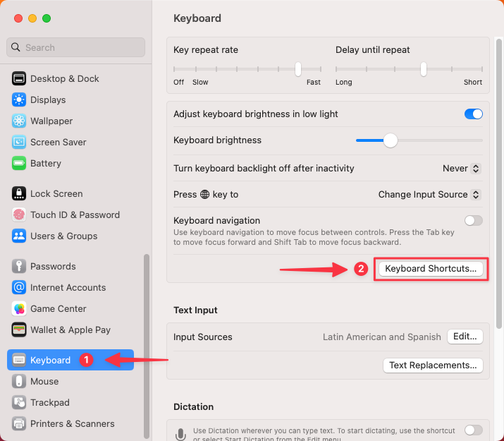Open Text Replacements

[433, 366]
